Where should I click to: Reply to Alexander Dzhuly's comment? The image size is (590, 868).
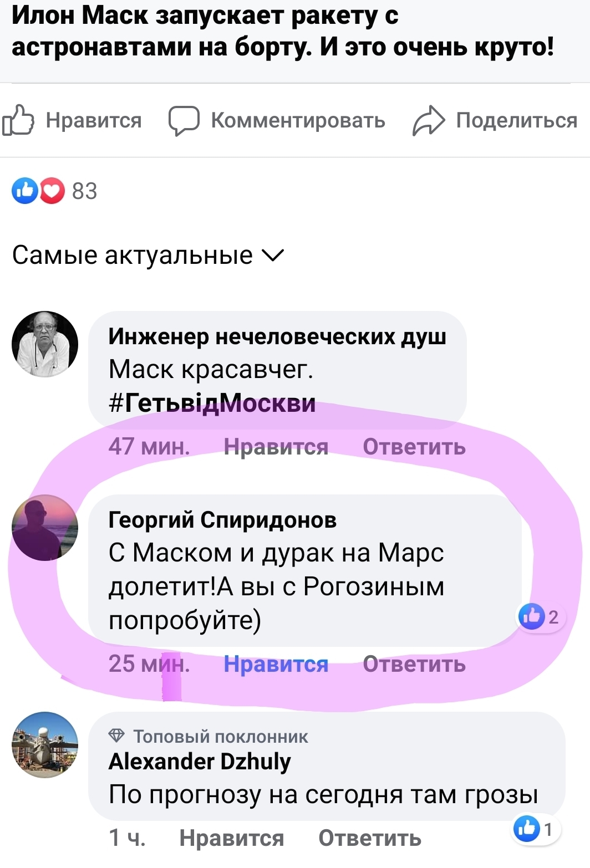click(370, 838)
